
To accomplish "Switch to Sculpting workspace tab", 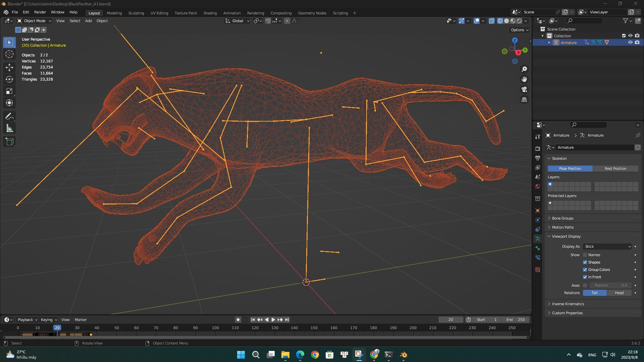I will tap(136, 13).
